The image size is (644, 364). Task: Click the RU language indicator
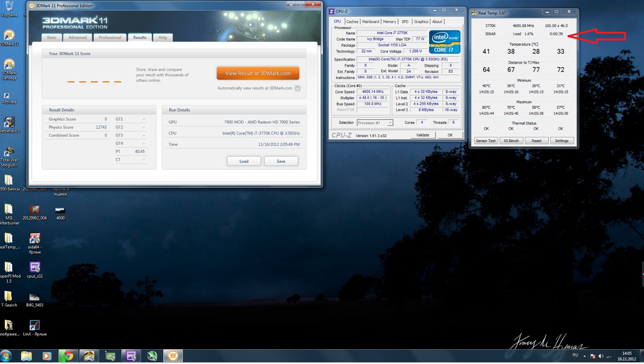575,355
